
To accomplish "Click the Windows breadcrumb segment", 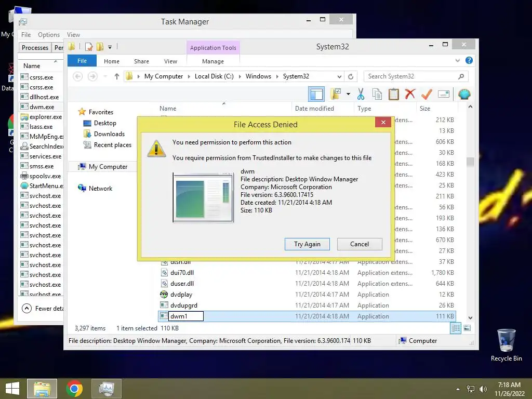I will [x=258, y=76].
